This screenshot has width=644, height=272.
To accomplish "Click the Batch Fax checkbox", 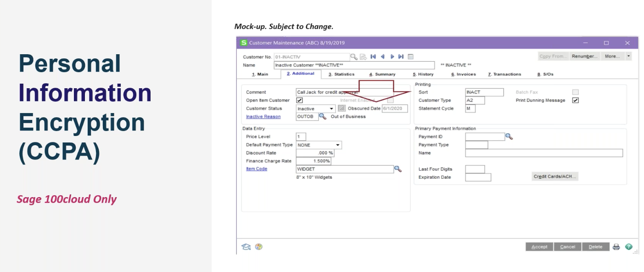I will (576, 92).
